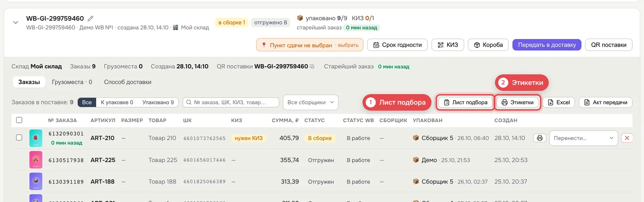
Task: Open 'Срок годности' expiry date button
Action: [397, 45]
